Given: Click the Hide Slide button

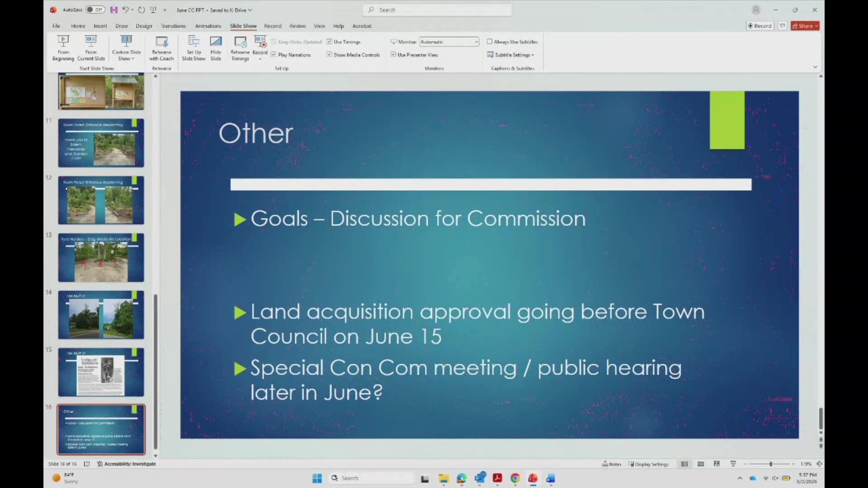Looking at the screenshot, I should point(216,48).
